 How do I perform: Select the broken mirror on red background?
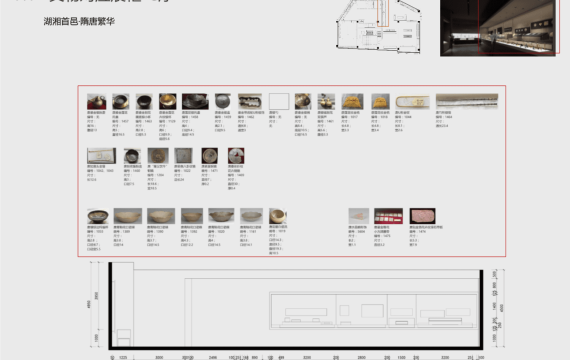(236, 156)
